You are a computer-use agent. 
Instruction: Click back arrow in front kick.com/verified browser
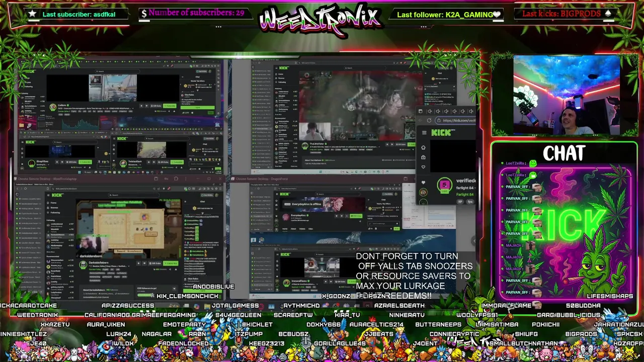coord(420,120)
